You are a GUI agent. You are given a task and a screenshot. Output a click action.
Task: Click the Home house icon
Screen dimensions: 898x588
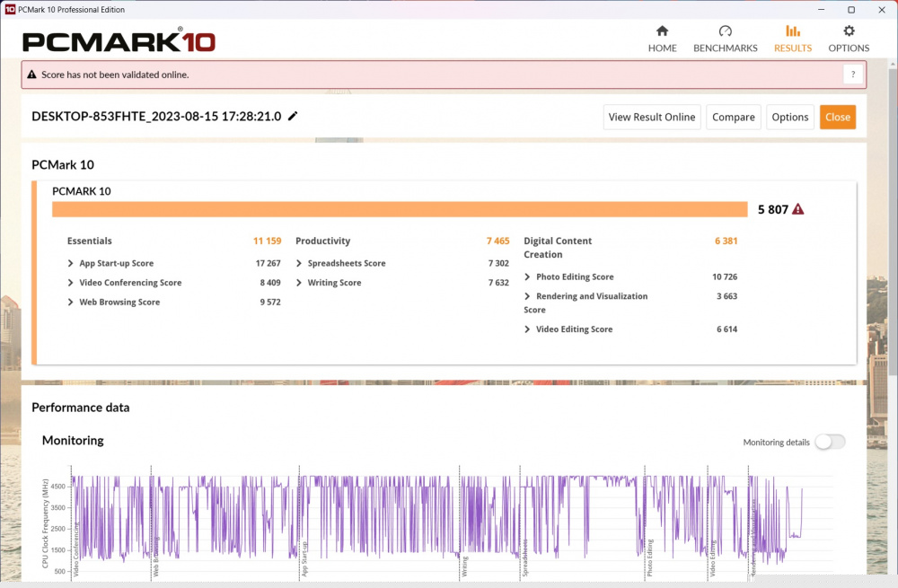click(x=662, y=31)
